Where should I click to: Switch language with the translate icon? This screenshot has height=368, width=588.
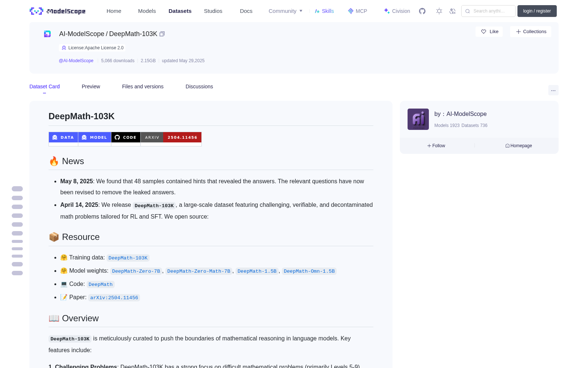[453, 11]
